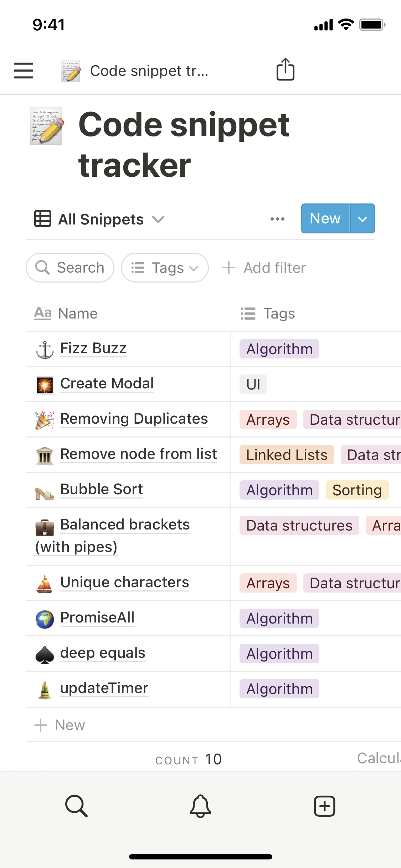Tap the Search field in the database
This screenshot has width=401, height=868.
[x=70, y=268]
